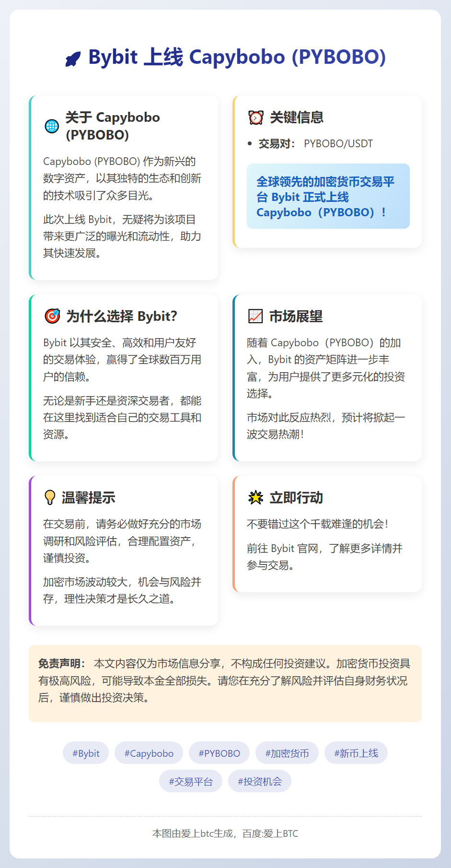Click the paragraph starting 随着 Capybobo（PYBOBO）的加入
451x868 pixels.
tap(326, 368)
